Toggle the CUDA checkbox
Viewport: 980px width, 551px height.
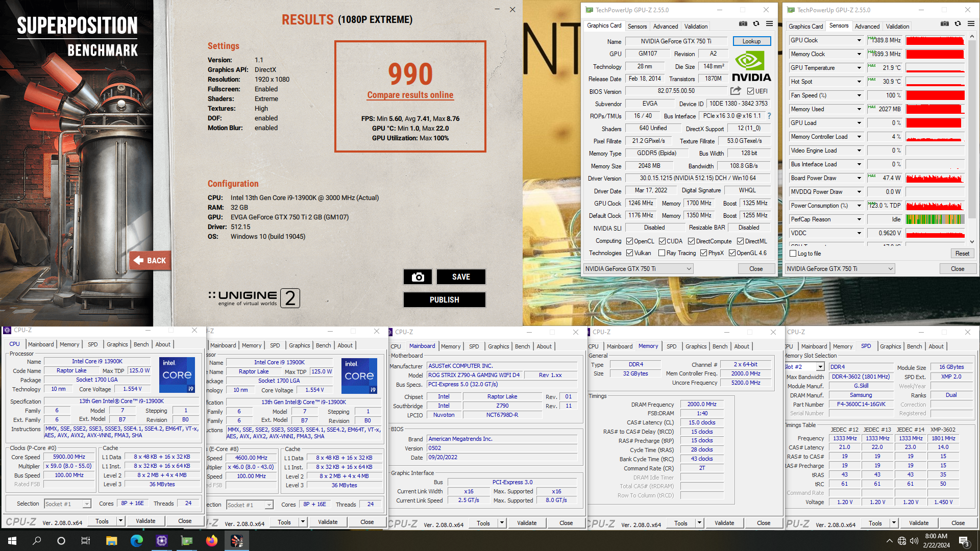(x=662, y=241)
